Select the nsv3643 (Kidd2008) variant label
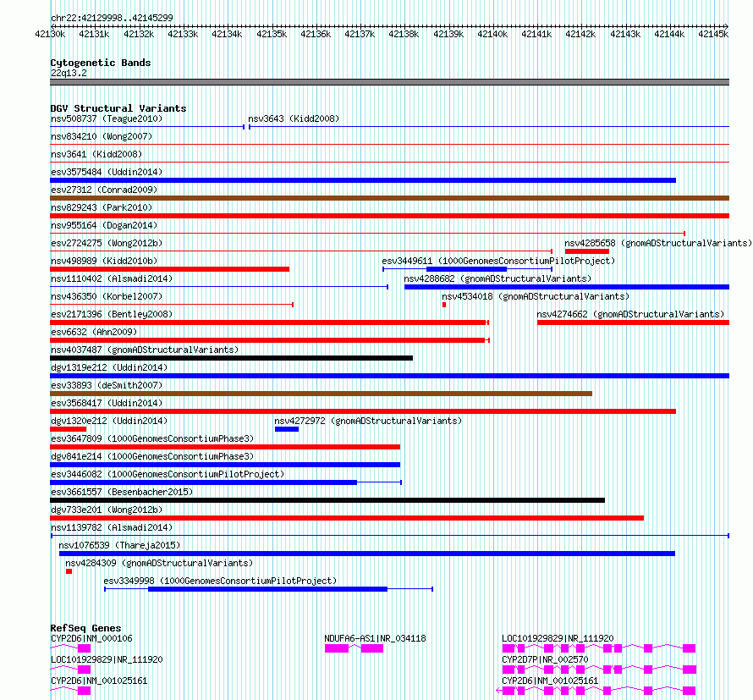 pyautogui.click(x=294, y=119)
